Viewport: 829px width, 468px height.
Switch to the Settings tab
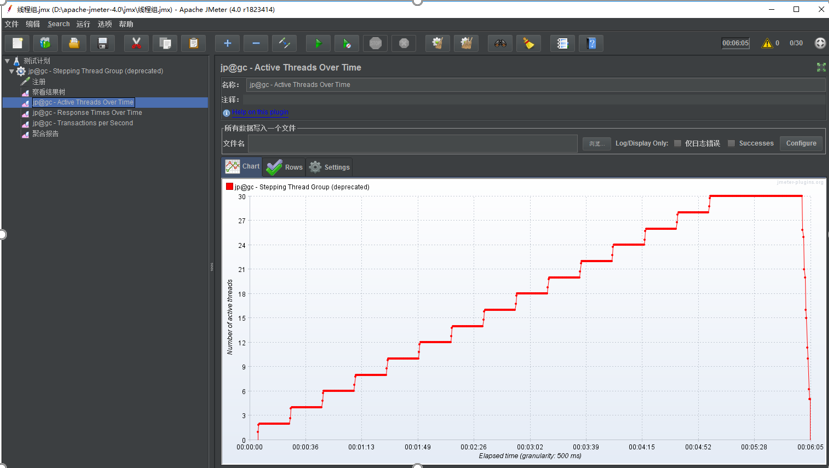point(329,167)
